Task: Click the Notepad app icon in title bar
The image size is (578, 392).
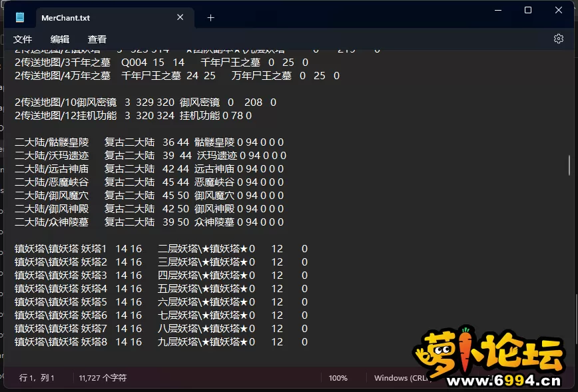Action: click(20, 17)
